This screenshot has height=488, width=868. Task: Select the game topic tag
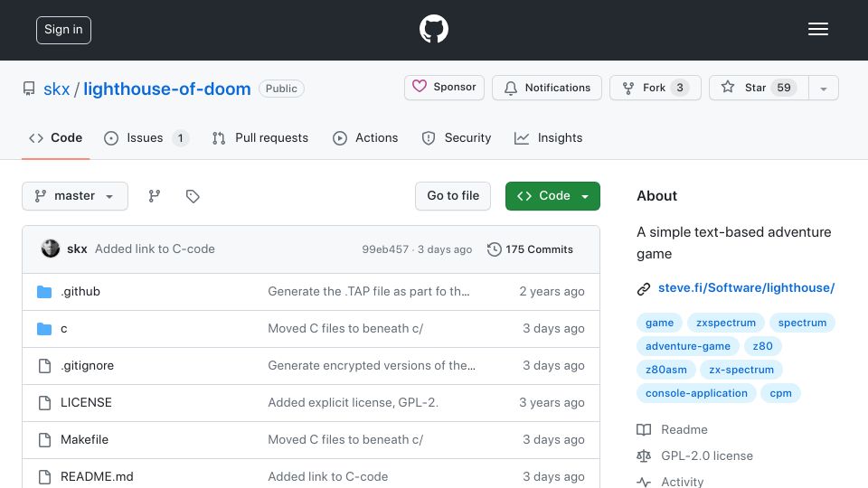659,323
